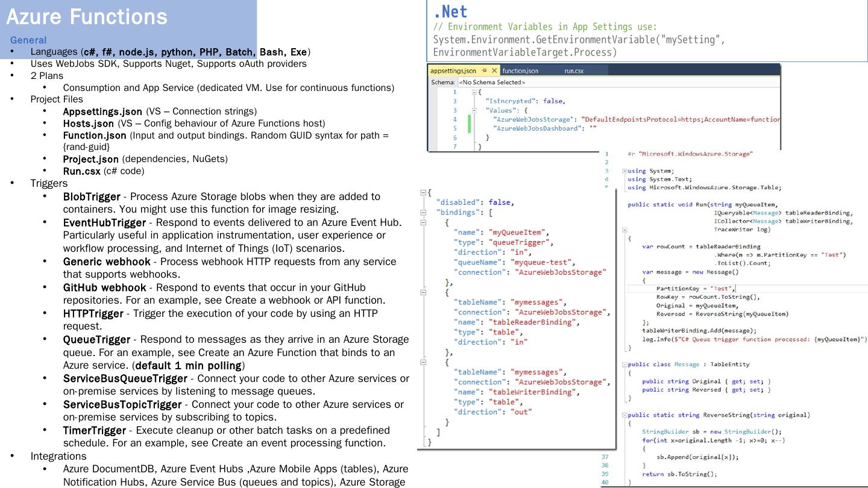
Task: Open the run.csx tab
Action: tap(574, 70)
